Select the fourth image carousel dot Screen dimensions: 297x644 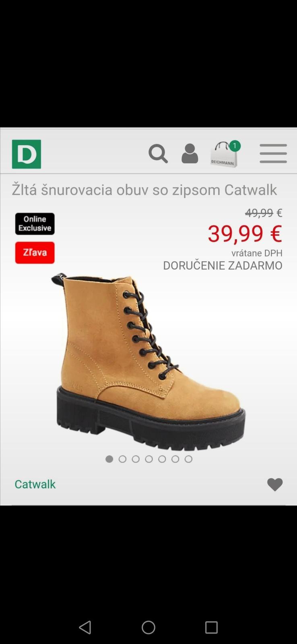(x=149, y=459)
